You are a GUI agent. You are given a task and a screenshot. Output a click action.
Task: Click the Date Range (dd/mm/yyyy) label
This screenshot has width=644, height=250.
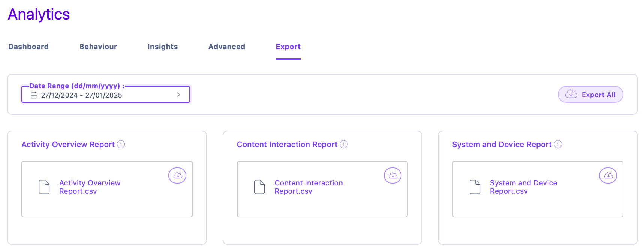click(x=77, y=86)
